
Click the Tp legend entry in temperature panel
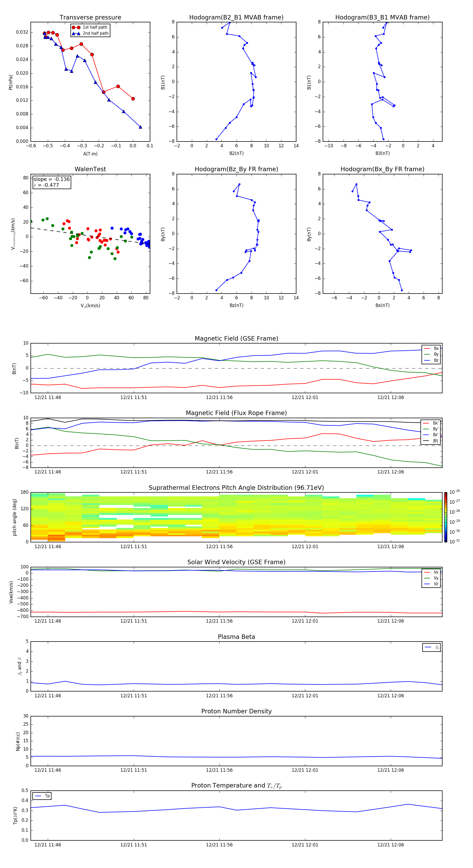point(42,796)
